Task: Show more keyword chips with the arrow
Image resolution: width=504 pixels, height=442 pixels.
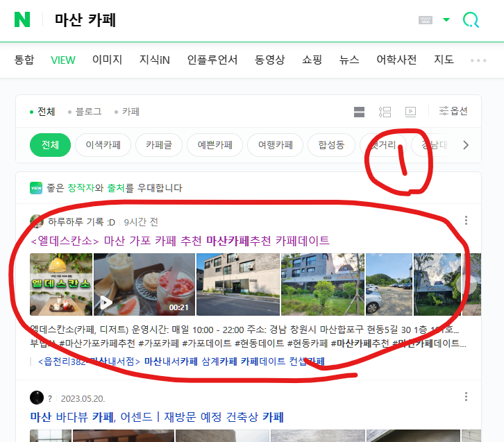Action: [x=466, y=145]
